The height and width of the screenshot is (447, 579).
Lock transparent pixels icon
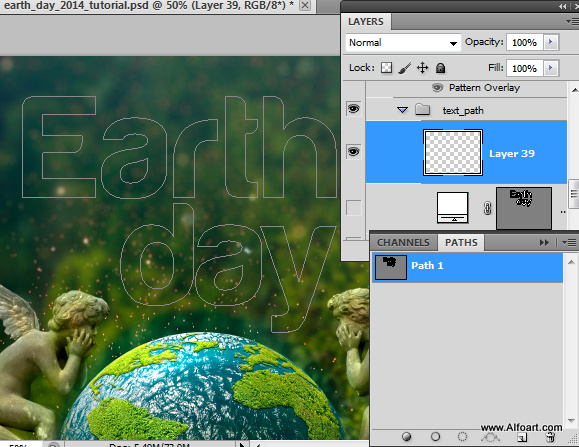click(387, 68)
